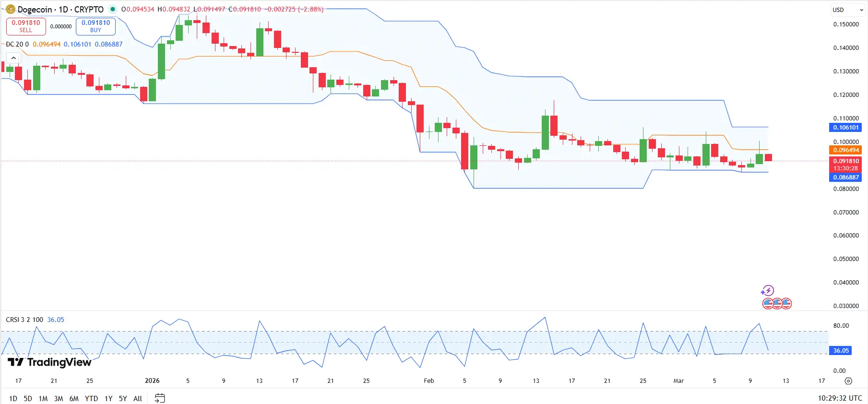Click the purple lightning alert icon
This screenshot has width=868, height=404.
[x=767, y=291]
